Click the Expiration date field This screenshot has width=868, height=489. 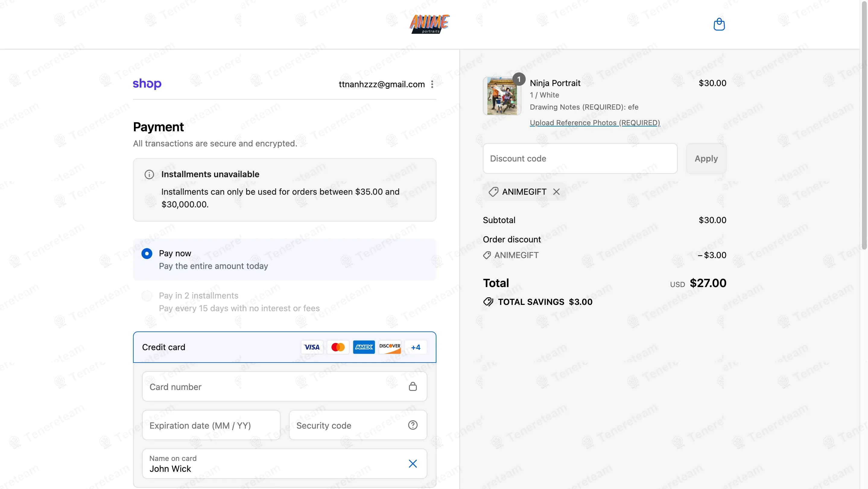211,425
